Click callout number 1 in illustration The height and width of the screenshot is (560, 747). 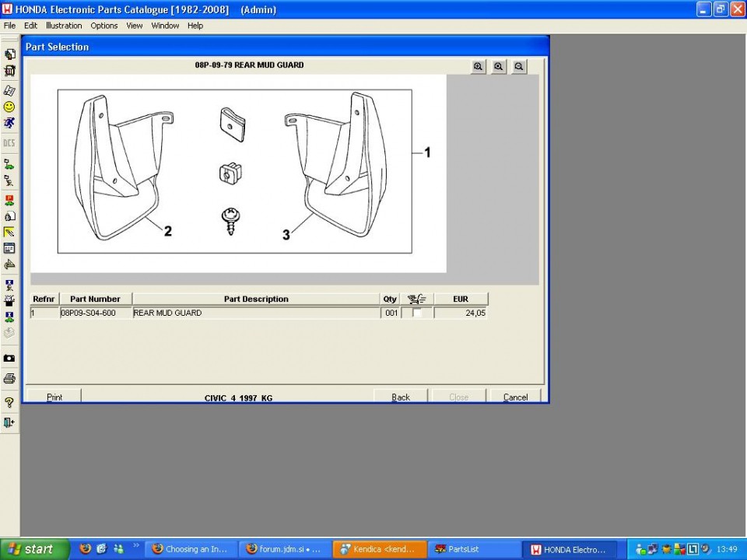[427, 152]
